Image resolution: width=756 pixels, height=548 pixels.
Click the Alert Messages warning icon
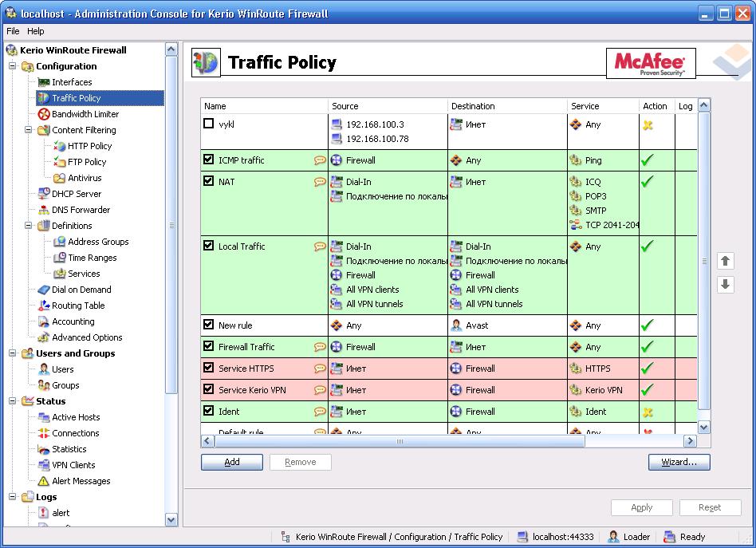[x=43, y=481]
